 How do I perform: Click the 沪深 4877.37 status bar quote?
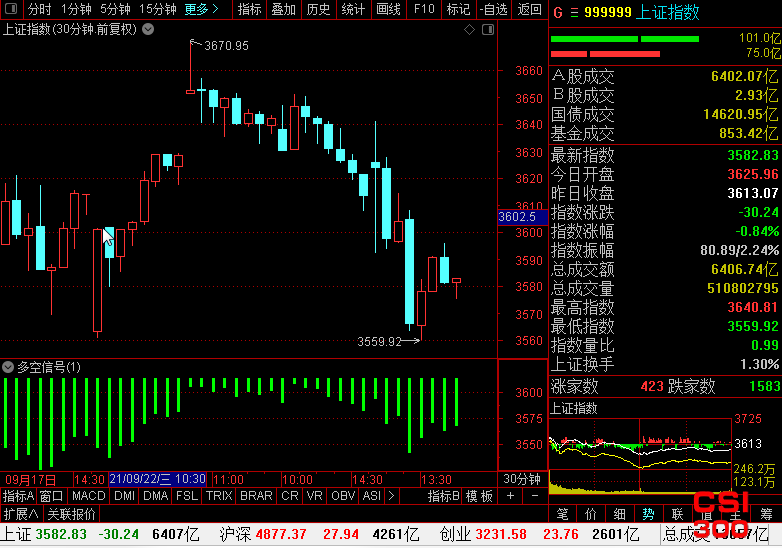[289, 535]
